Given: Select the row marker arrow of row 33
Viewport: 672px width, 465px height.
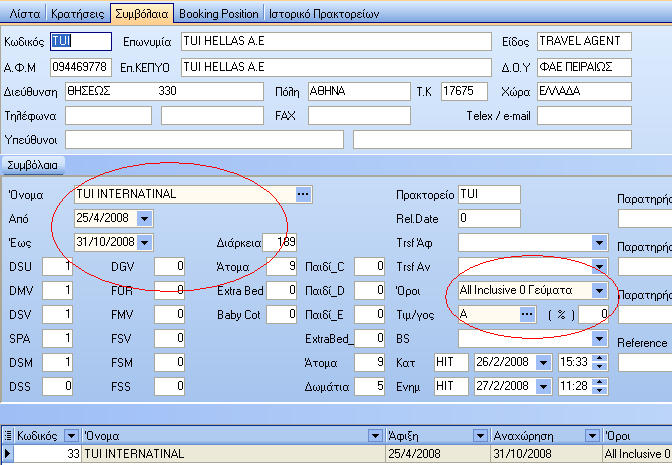Looking at the screenshot, I should click(x=8, y=453).
